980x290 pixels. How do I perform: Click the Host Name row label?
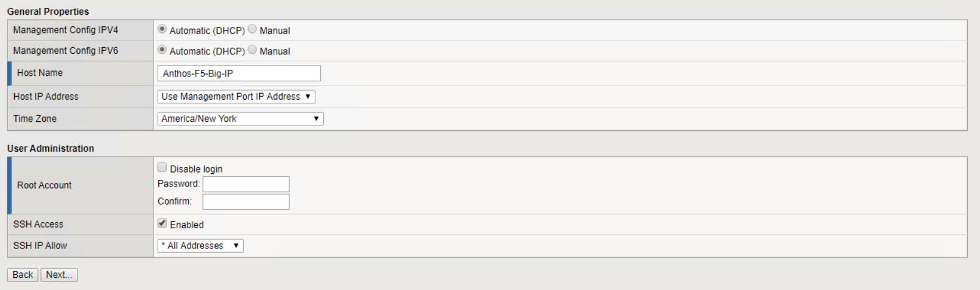tap(40, 73)
